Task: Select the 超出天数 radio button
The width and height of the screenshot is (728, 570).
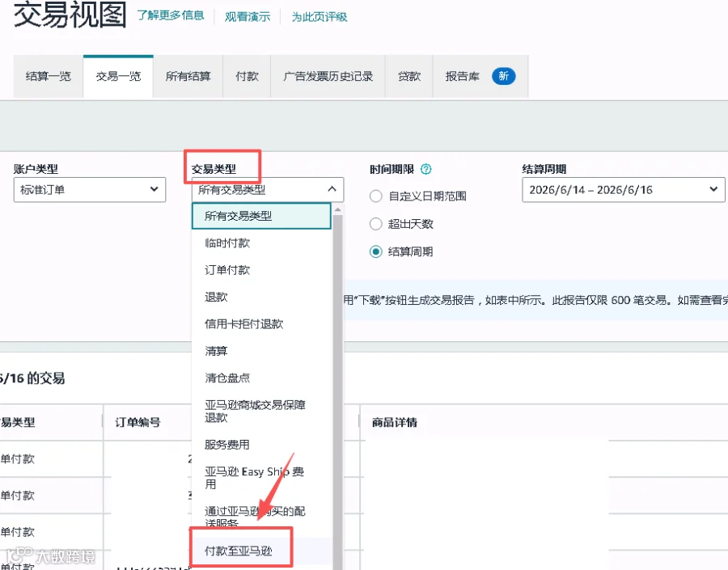Action: pyautogui.click(x=375, y=224)
